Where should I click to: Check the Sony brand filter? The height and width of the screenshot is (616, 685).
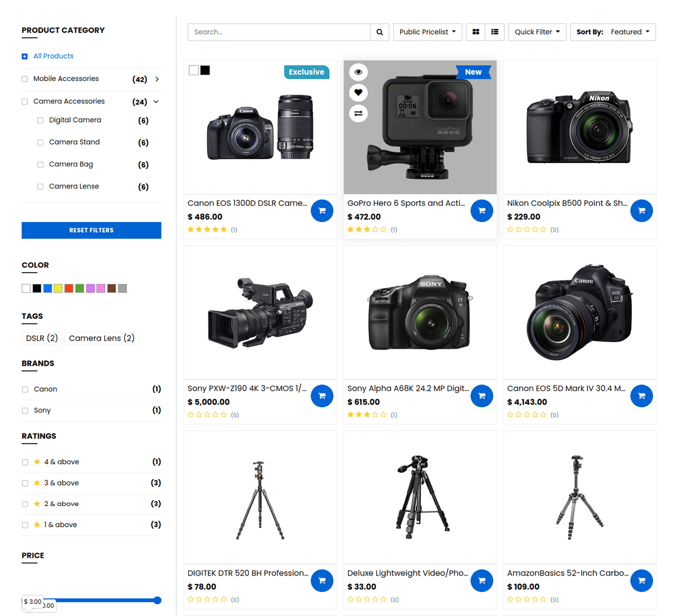(x=25, y=411)
